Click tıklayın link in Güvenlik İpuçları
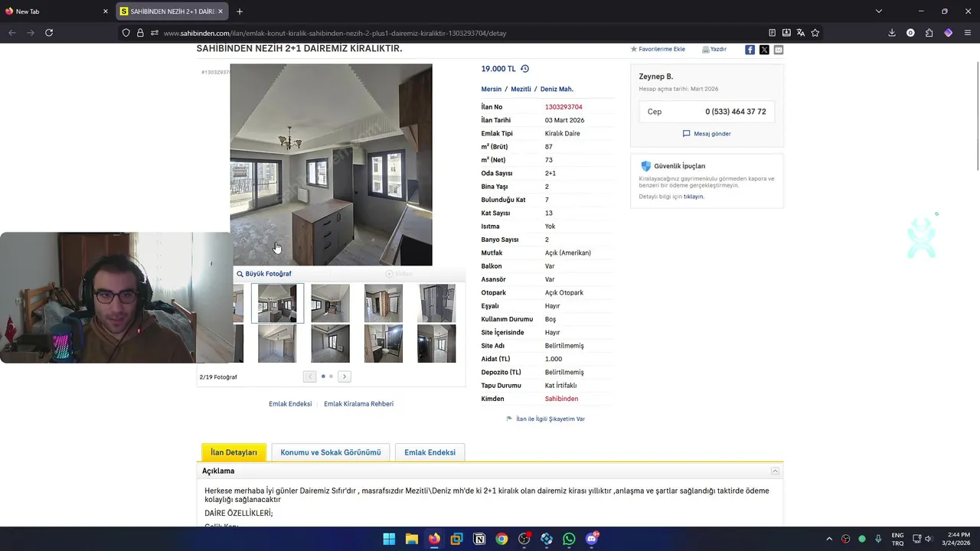Screen dimensions: 980x551 [x=694, y=197]
